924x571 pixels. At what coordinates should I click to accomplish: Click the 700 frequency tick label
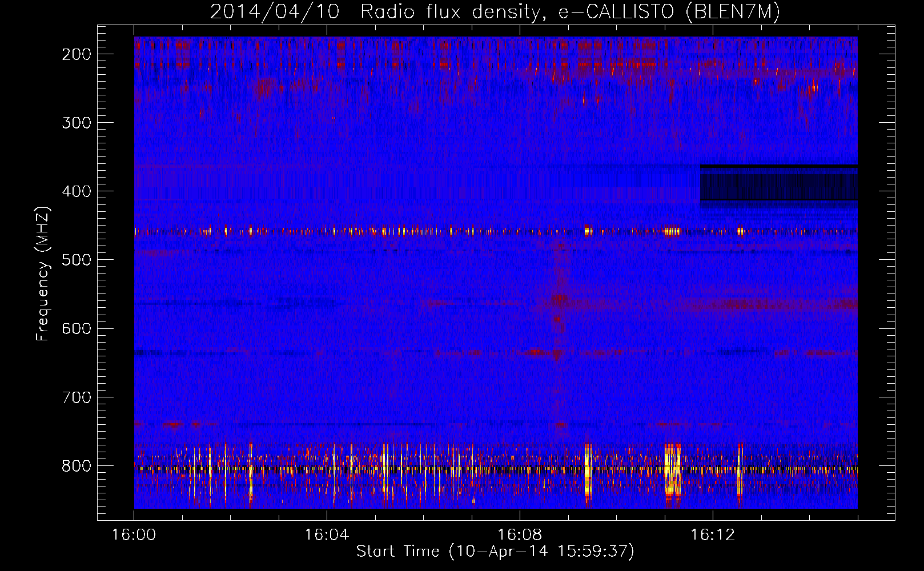point(77,397)
